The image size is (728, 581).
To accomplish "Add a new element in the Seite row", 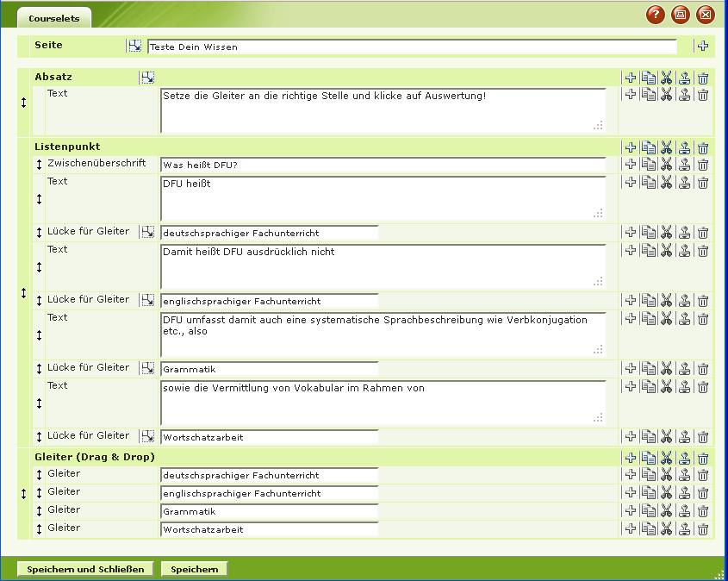I will coord(703,46).
